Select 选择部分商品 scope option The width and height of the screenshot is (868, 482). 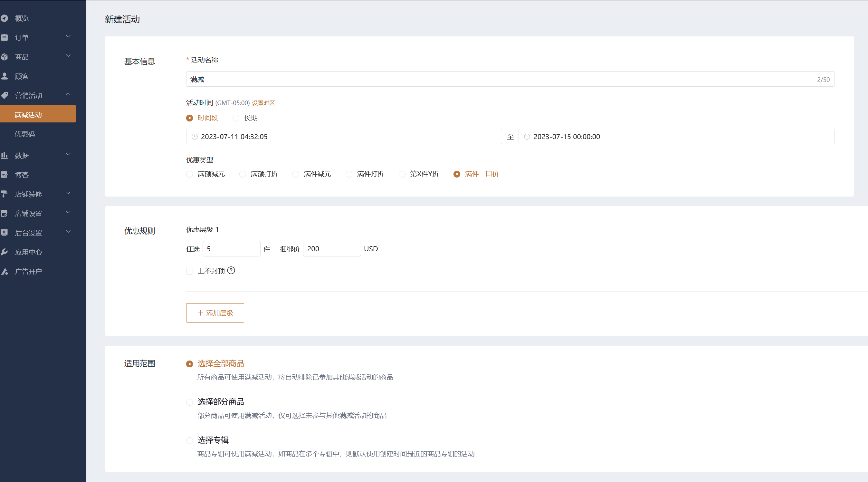tap(190, 402)
